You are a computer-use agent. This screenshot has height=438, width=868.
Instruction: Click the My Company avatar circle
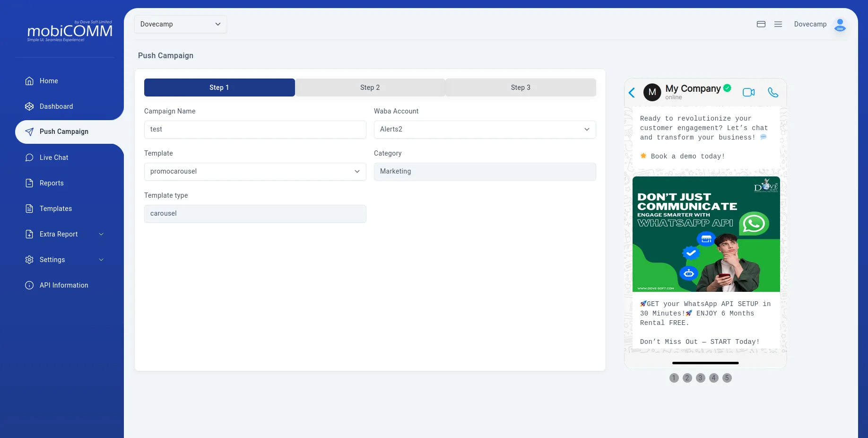[x=652, y=92]
